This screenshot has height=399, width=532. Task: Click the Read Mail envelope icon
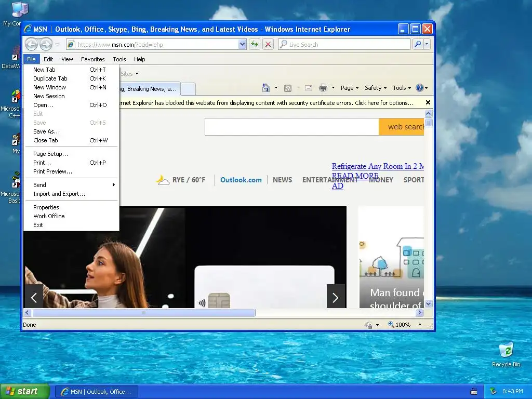point(309,88)
